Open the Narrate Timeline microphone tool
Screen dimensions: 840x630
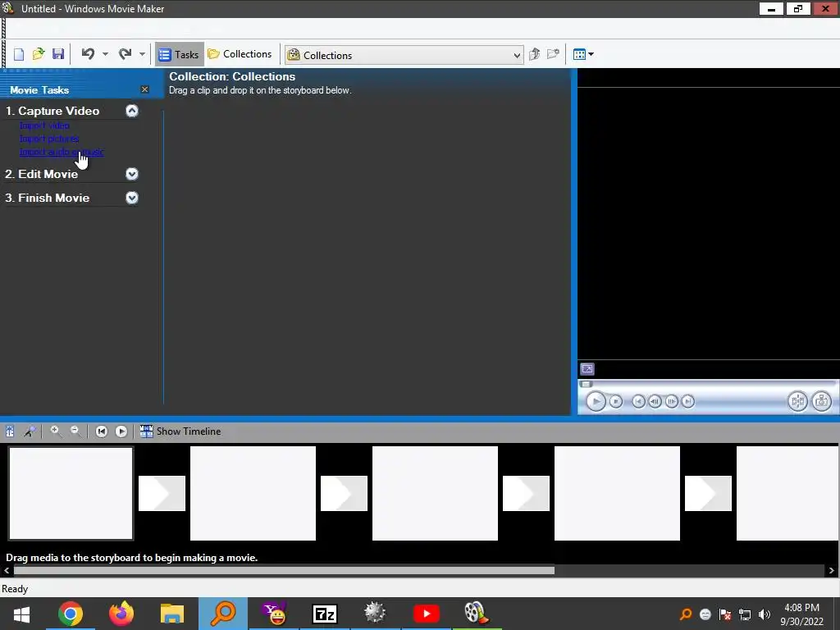[x=30, y=431]
